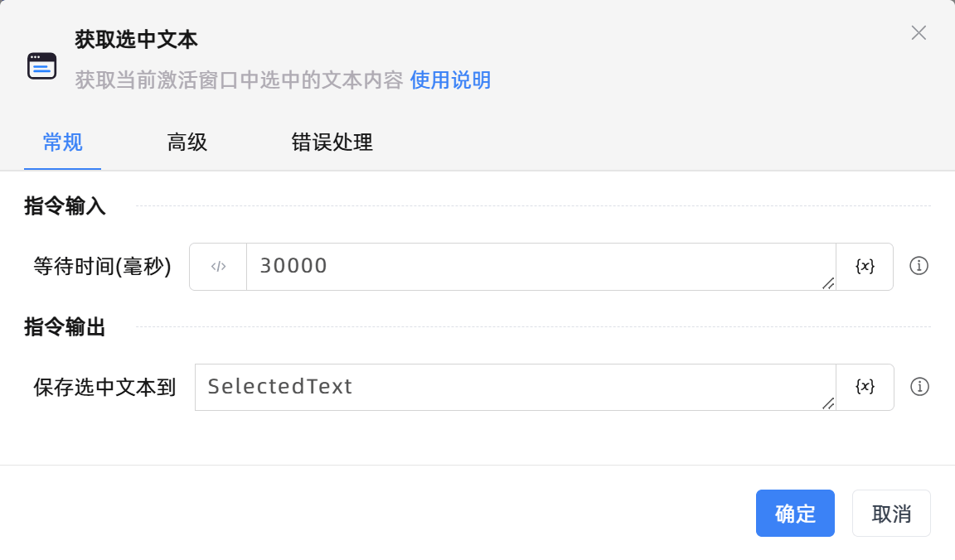This screenshot has width=955, height=560.
Task: Click resize handle of SelectedText field
Action: [828, 403]
